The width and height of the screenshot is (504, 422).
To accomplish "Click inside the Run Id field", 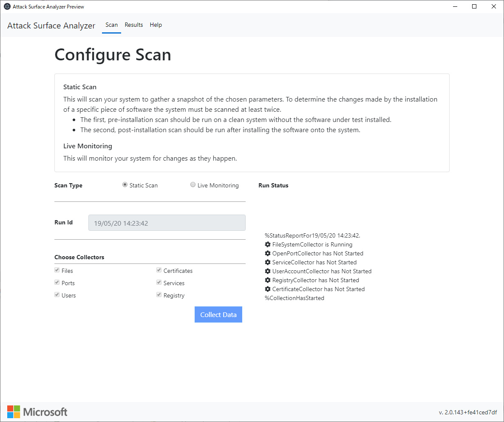I will pos(167,222).
